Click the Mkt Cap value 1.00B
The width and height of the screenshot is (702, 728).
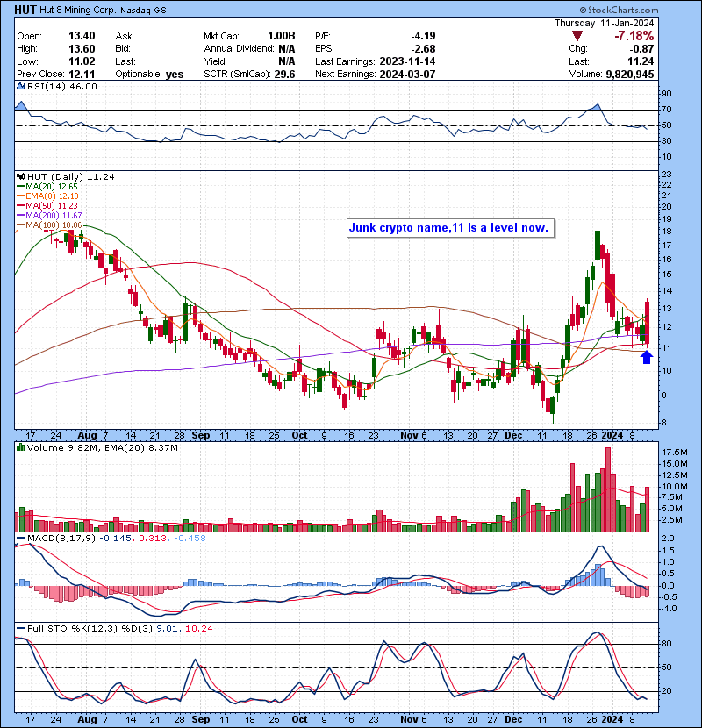click(x=281, y=36)
